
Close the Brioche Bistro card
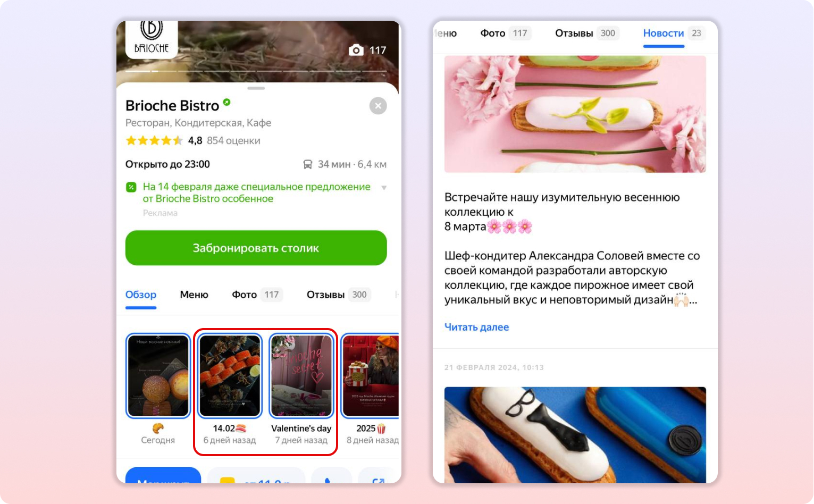378,106
